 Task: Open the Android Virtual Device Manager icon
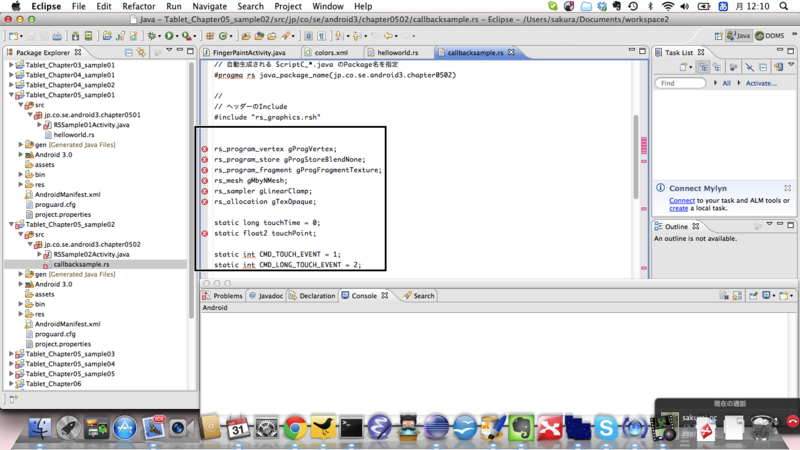coord(88,36)
